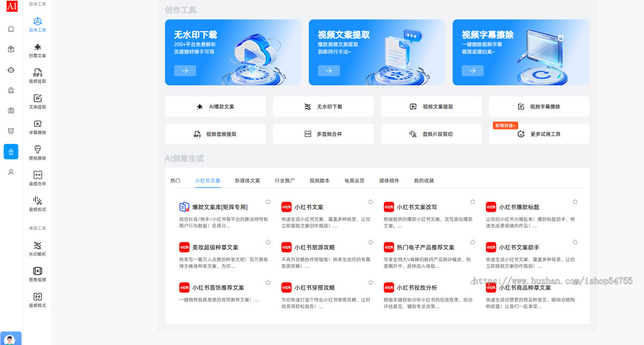Switch to the 热门 tab
The image size is (644, 345).
(x=175, y=181)
